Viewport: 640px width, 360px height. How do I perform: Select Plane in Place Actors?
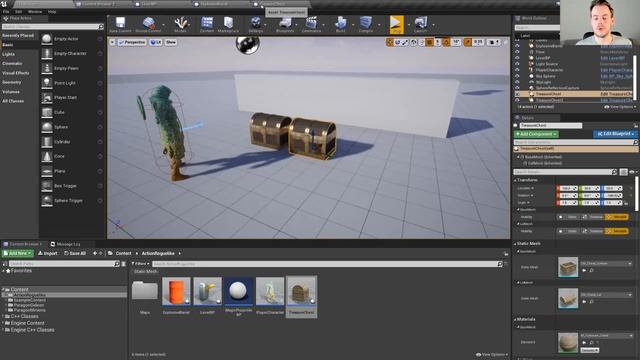coord(72,171)
